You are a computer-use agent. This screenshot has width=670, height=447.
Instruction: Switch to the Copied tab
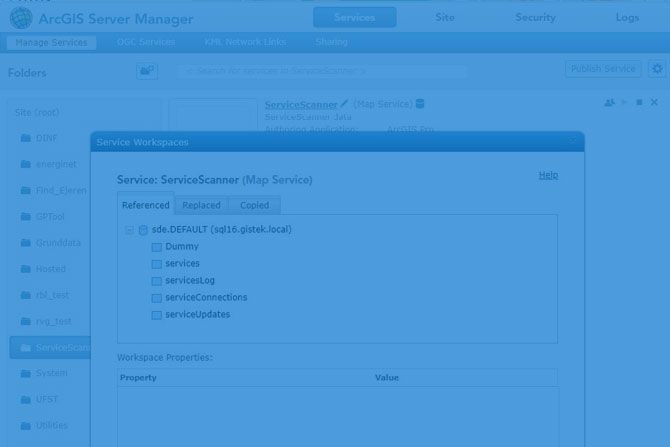point(255,205)
